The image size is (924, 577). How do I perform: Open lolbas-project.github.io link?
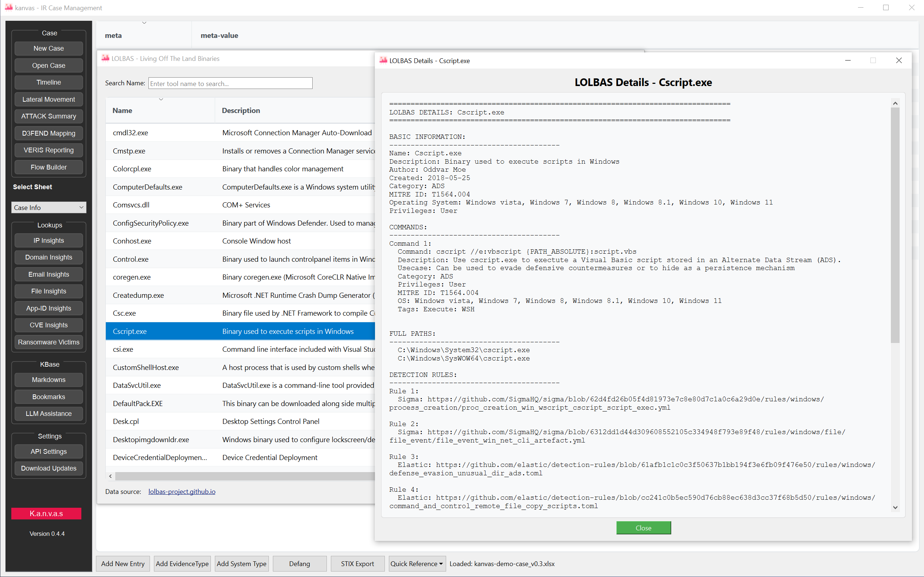click(182, 491)
